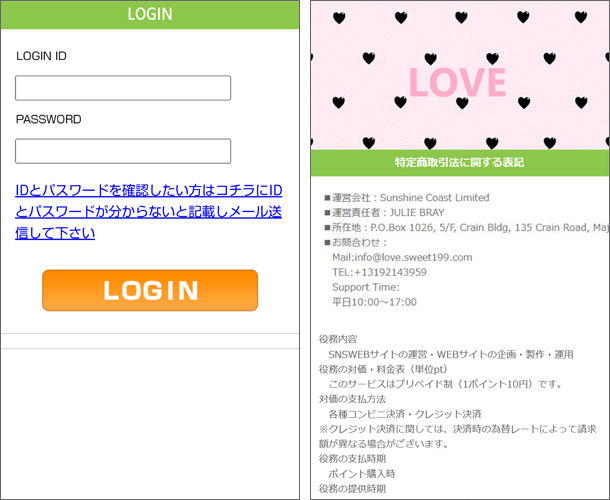Click the JULIE BRAY 運営責任者 line

396,212
